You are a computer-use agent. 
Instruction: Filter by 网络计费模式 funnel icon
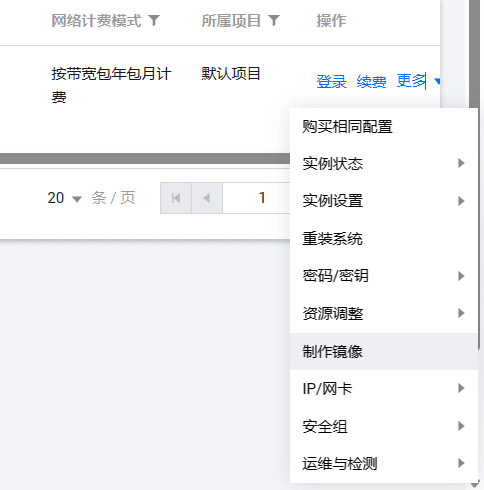click(154, 21)
